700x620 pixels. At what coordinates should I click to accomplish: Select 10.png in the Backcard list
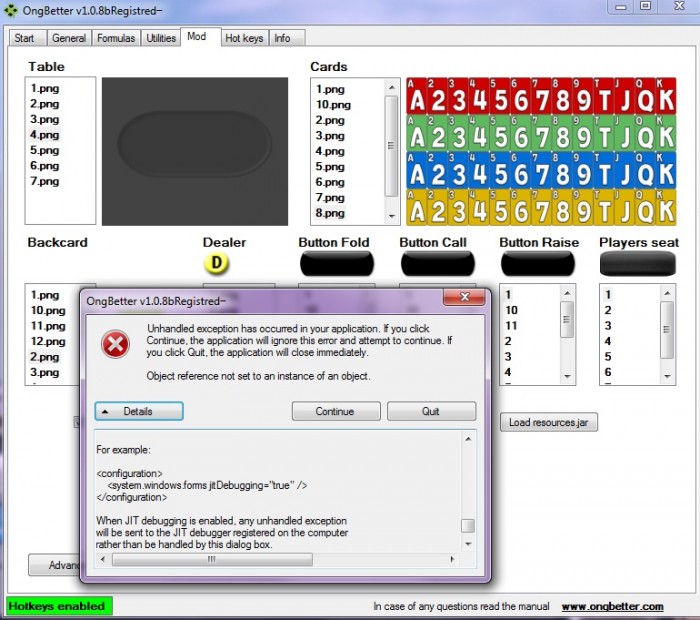tap(48, 311)
